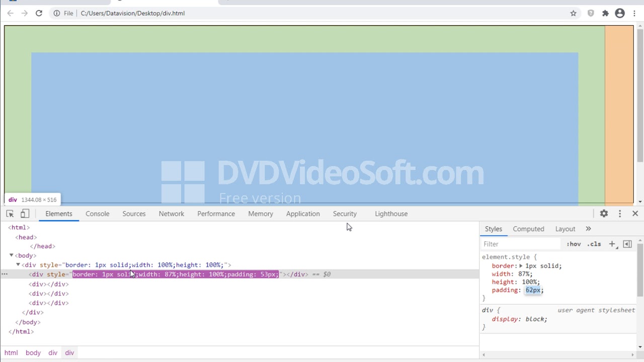Click the element.style selector text
The image size is (644, 362).
507,257
